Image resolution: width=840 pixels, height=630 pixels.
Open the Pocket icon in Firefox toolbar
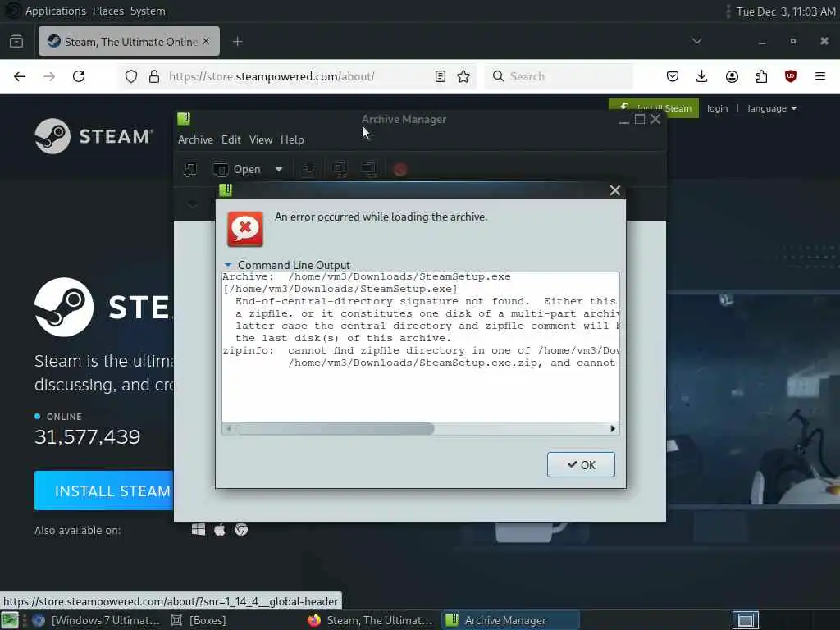tap(673, 76)
